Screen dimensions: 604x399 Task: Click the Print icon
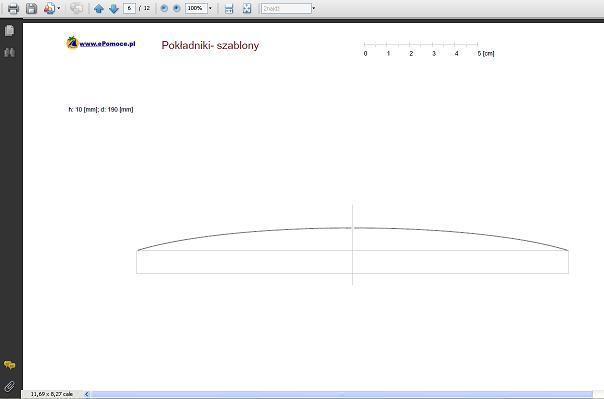[13, 8]
